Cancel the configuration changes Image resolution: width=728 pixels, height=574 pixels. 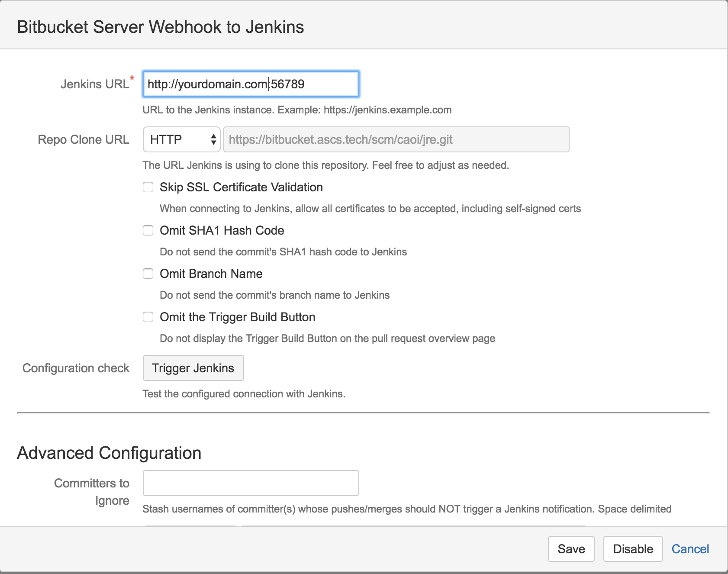(x=690, y=549)
